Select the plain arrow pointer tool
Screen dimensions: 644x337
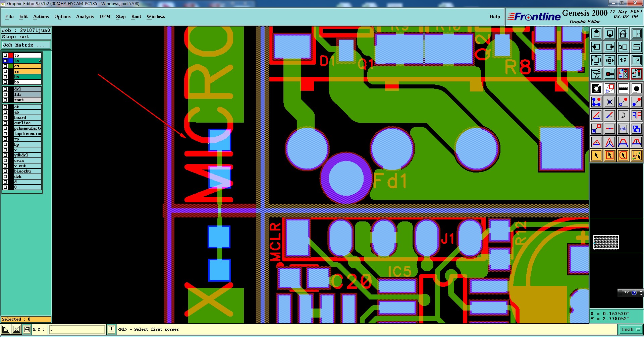[596, 155]
